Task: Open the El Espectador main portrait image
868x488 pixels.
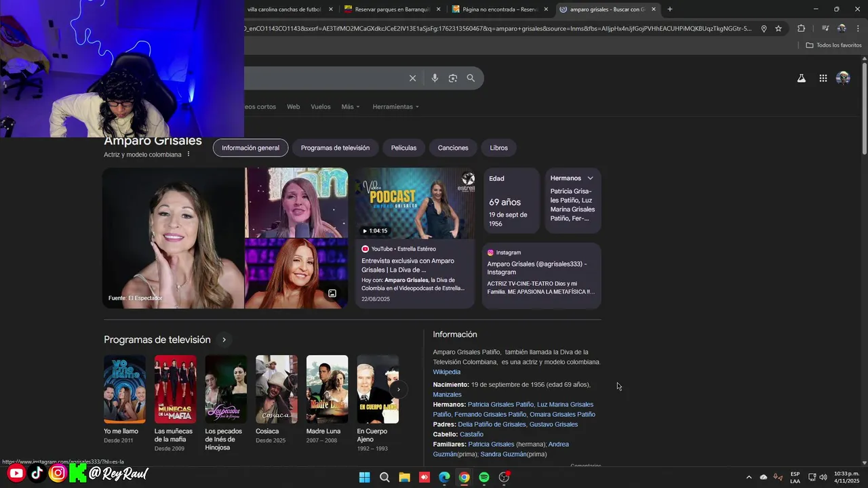Action: [x=174, y=238]
